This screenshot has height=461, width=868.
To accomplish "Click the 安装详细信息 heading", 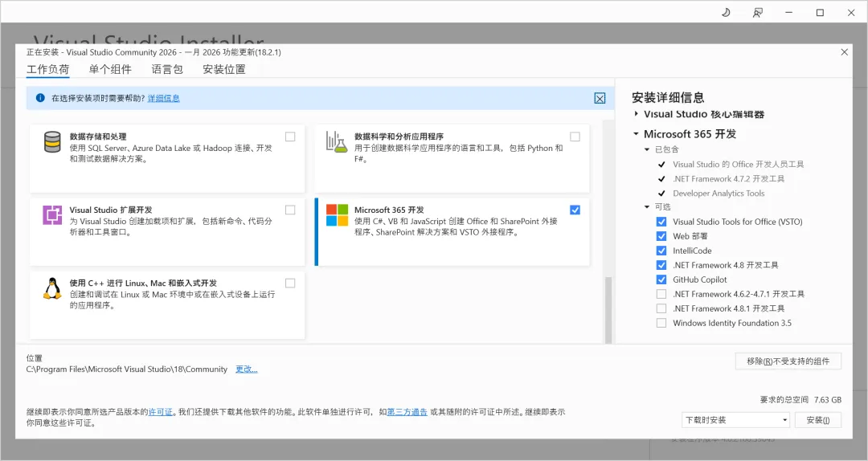I will pyautogui.click(x=668, y=98).
